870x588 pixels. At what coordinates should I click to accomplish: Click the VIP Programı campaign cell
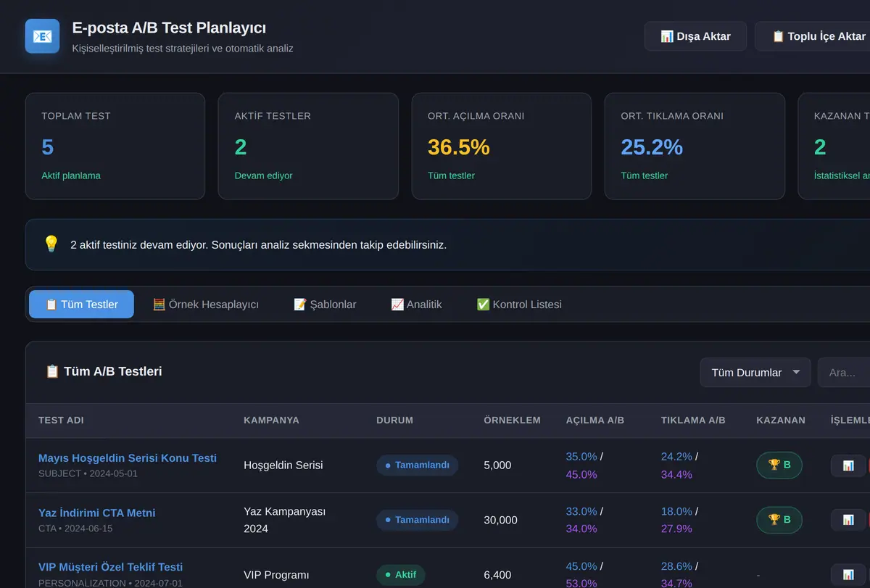[x=276, y=575]
